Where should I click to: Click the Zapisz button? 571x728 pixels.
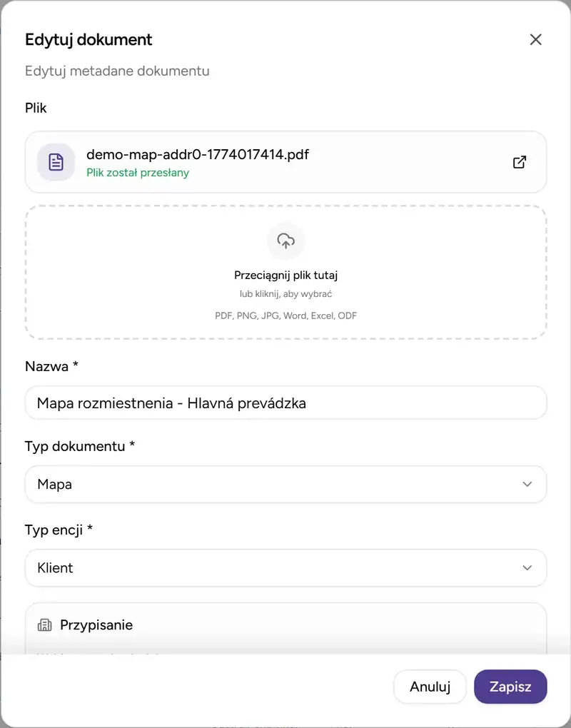(x=510, y=687)
